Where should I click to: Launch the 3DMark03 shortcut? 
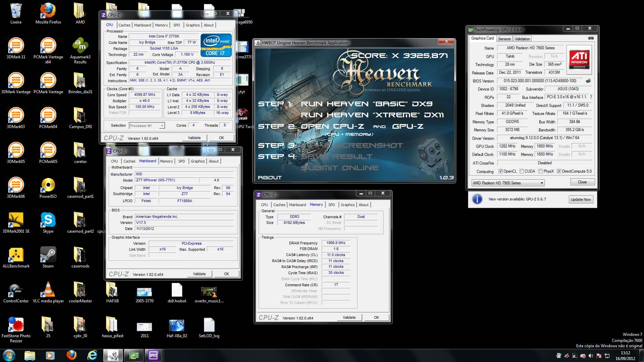click(16, 118)
